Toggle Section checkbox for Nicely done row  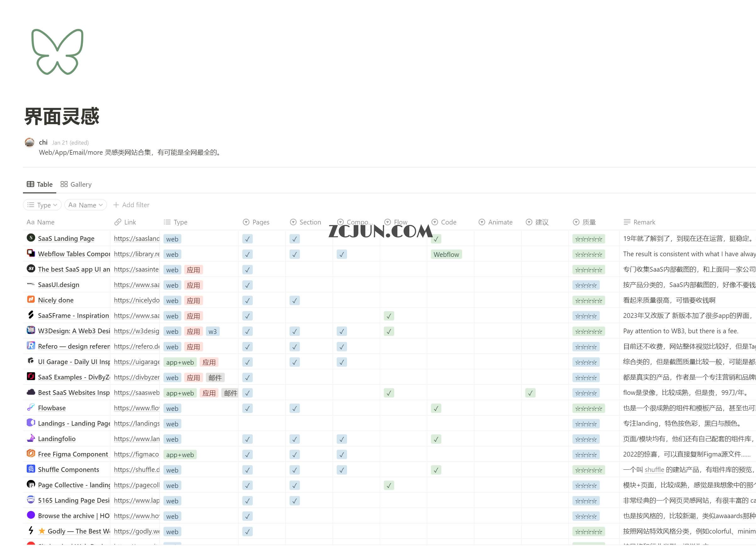[294, 301]
